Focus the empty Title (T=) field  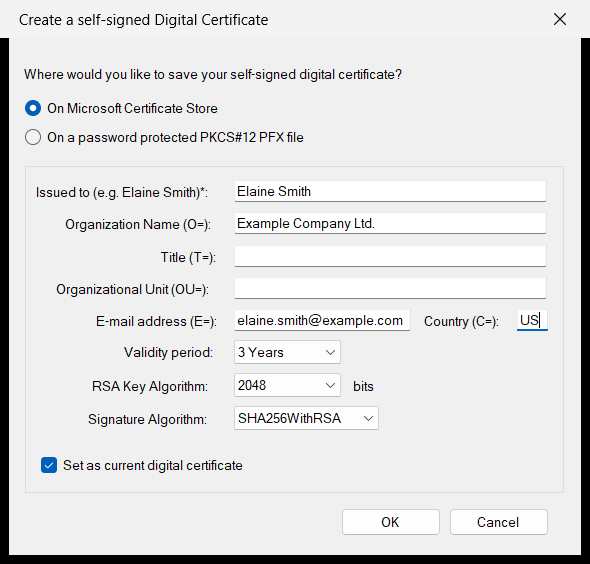pyautogui.click(x=390, y=257)
